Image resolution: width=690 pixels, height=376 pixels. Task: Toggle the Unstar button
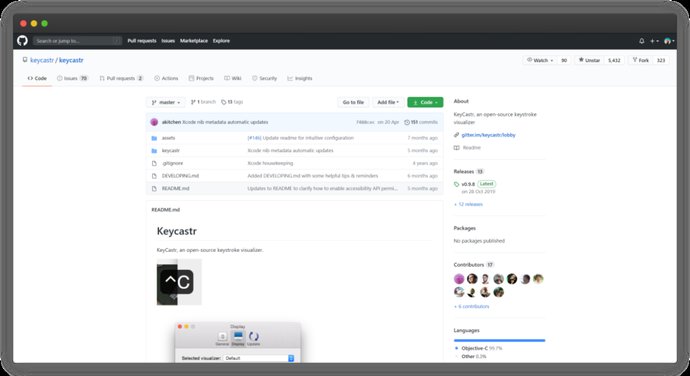pyautogui.click(x=589, y=60)
